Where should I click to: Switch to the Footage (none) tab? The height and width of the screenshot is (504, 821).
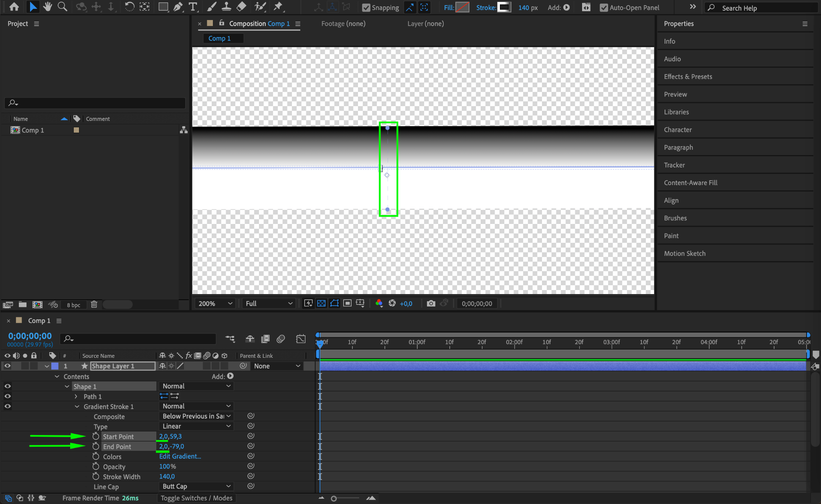tap(343, 24)
